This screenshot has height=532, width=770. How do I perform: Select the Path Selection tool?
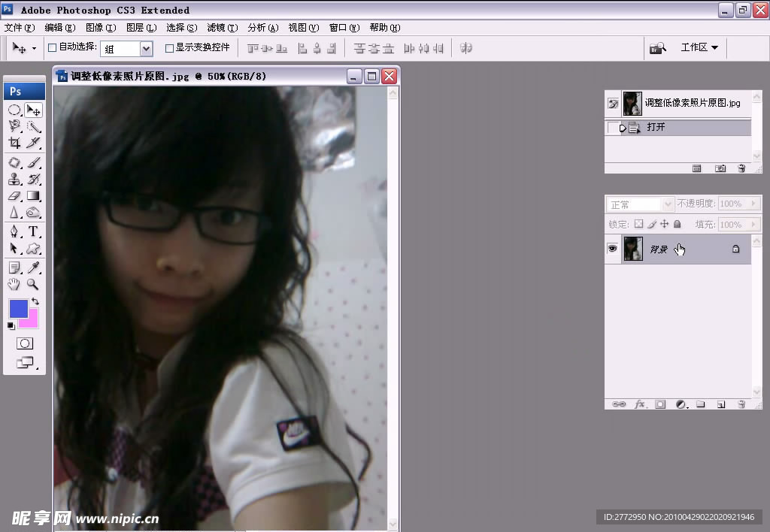(14, 248)
